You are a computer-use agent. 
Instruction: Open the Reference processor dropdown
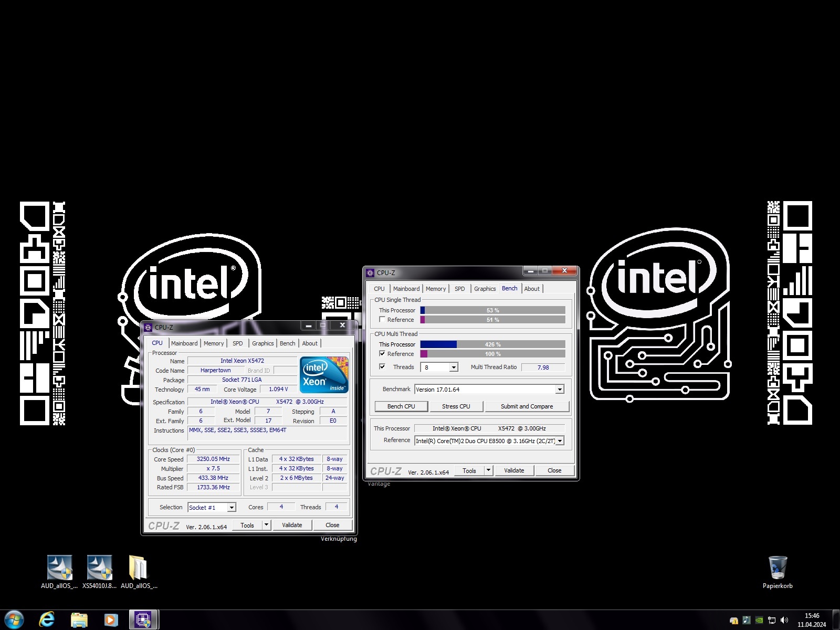[x=560, y=441]
